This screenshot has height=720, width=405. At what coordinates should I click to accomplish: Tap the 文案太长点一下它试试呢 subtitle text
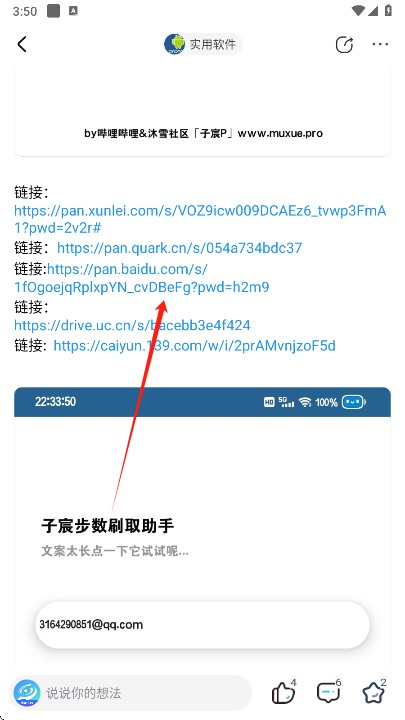[x=115, y=551]
